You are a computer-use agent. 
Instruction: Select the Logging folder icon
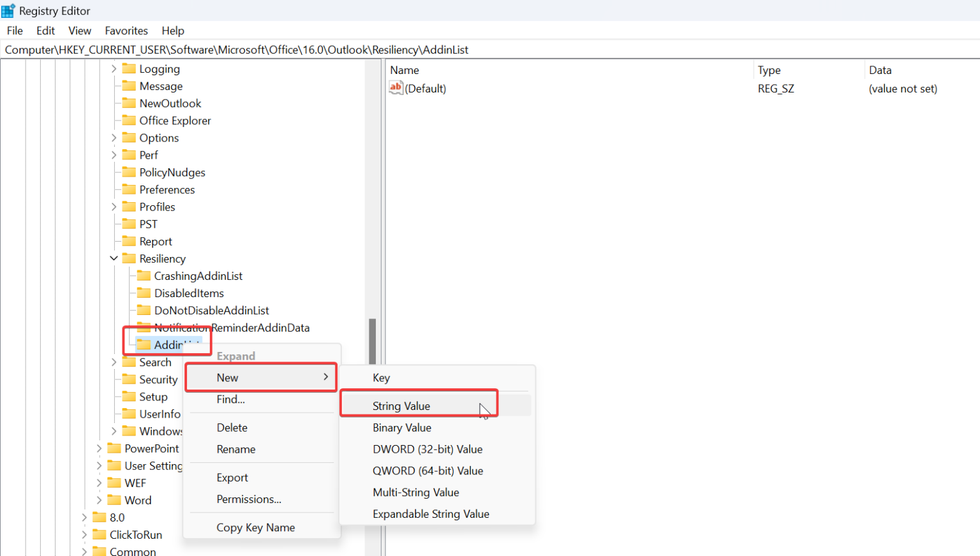129,68
